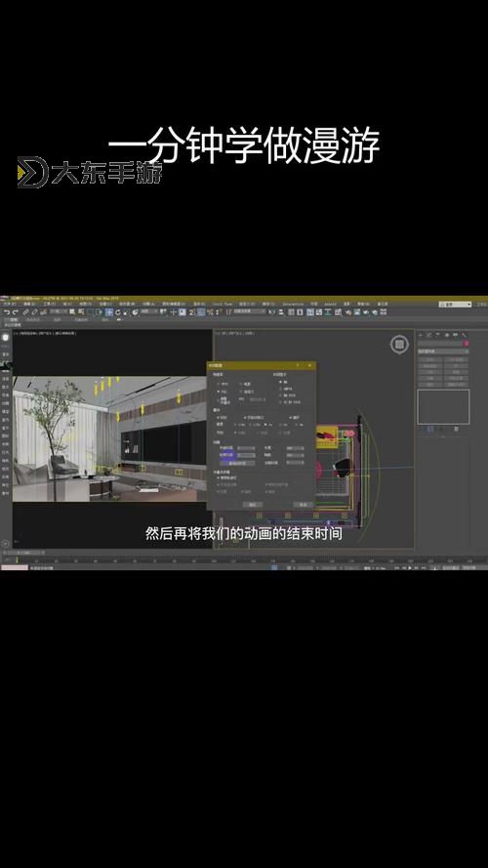This screenshot has width=488, height=868.
Task: Click the Select Object arrow tool
Action: [72, 312]
